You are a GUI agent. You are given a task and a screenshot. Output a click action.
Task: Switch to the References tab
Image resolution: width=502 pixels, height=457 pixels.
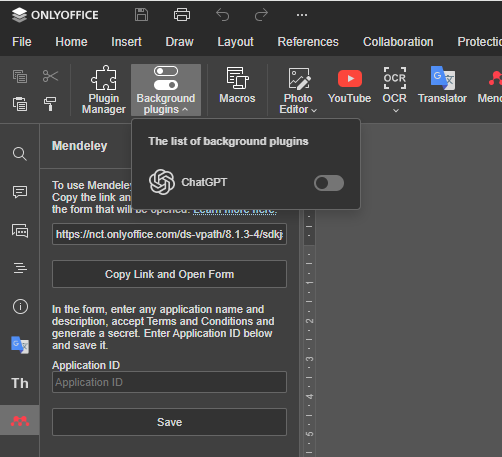pos(308,42)
